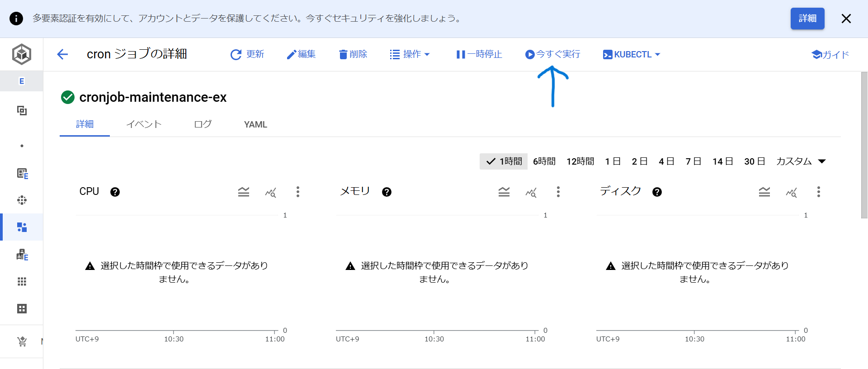This screenshot has width=868, height=369.
Task: Click the cronjob-maintenance-ex title
Action: point(153,97)
